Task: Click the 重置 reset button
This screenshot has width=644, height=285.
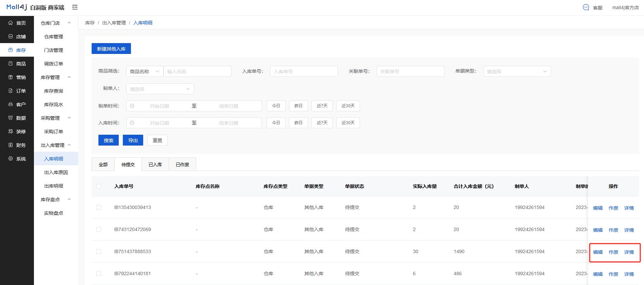Action: point(157,140)
